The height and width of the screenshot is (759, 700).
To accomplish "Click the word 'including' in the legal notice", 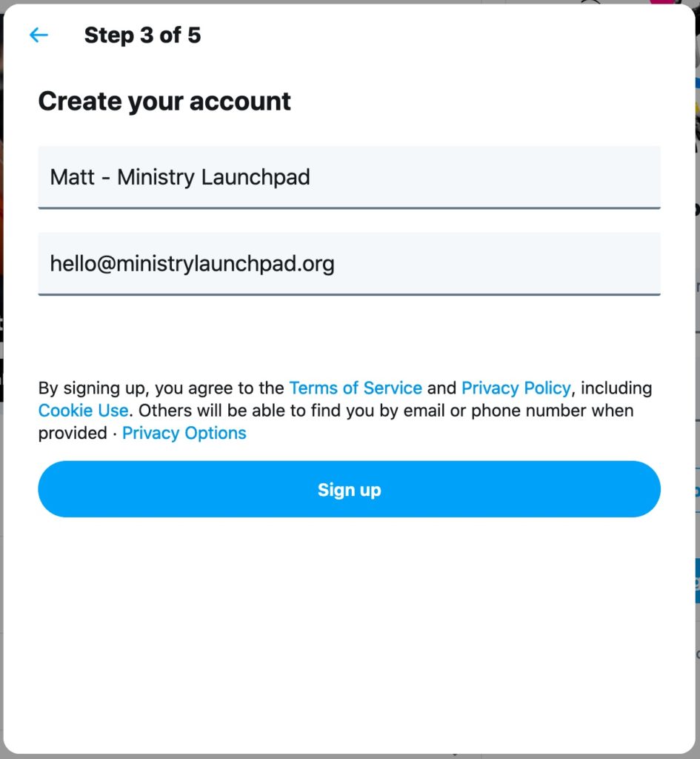I will pos(616,388).
